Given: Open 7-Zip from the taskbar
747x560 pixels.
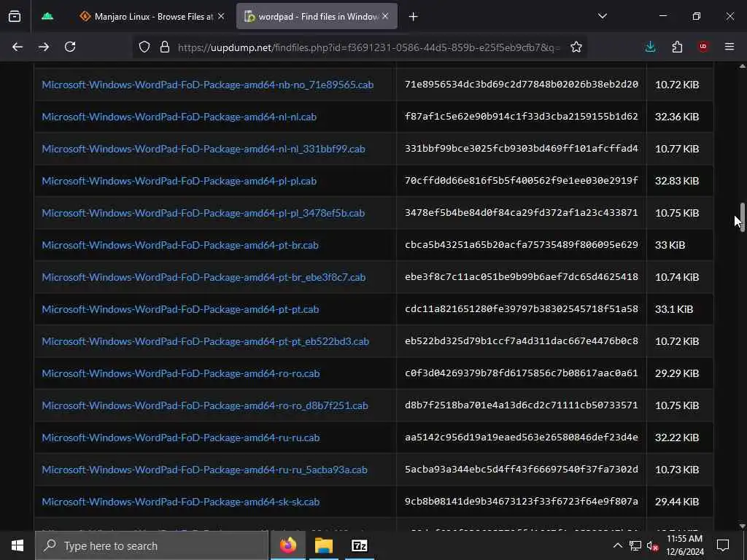Looking at the screenshot, I should [x=359, y=545].
